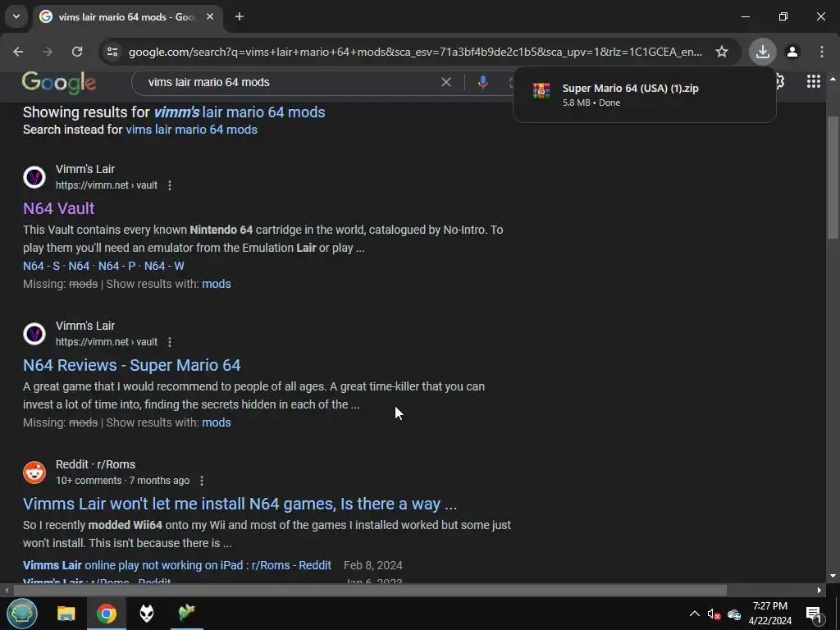Screen dimensions: 840x630
Task: Open the fox mask app in the taskbar
Action: [146, 614]
